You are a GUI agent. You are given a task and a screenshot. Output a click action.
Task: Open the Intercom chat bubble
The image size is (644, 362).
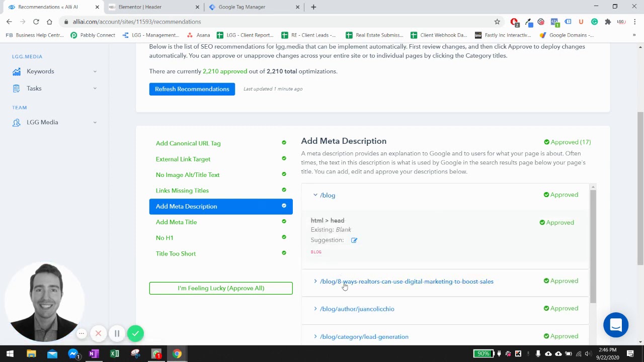click(616, 325)
